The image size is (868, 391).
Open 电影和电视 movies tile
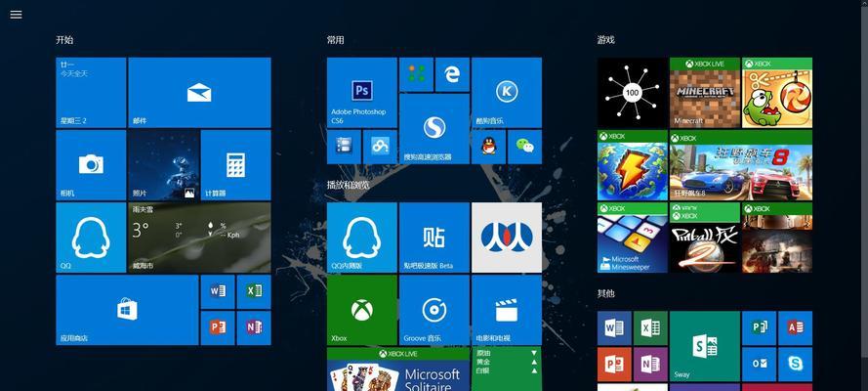[x=507, y=310]
